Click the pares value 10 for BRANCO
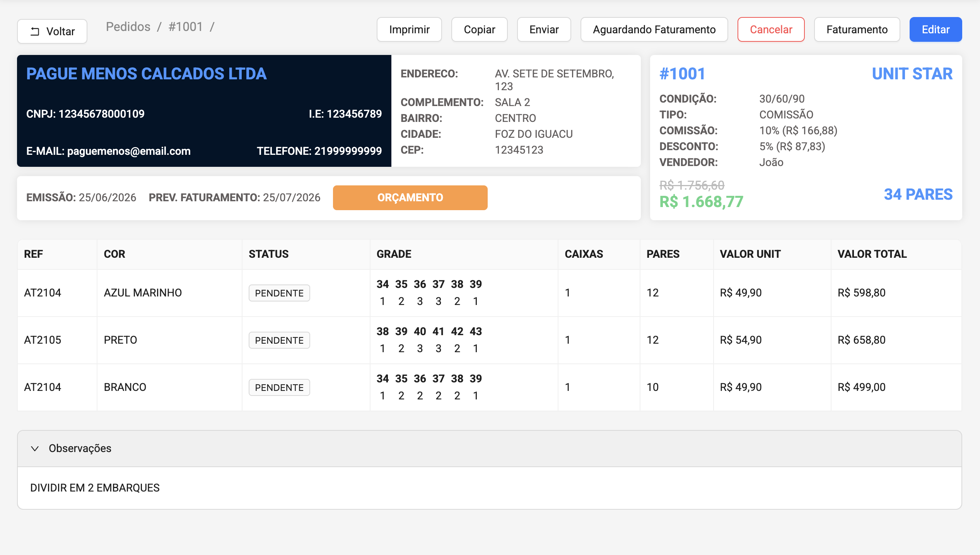Viewport: 980px width, 555px height. (652, 387)
